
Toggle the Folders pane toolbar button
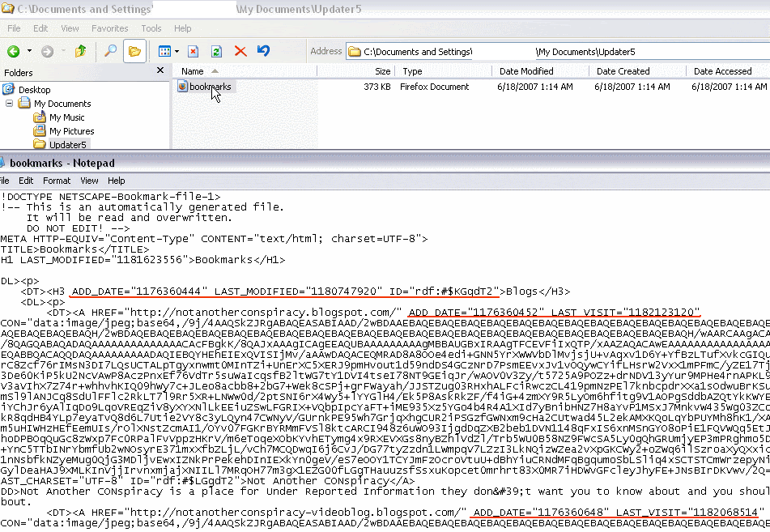(x=134, y=51)
